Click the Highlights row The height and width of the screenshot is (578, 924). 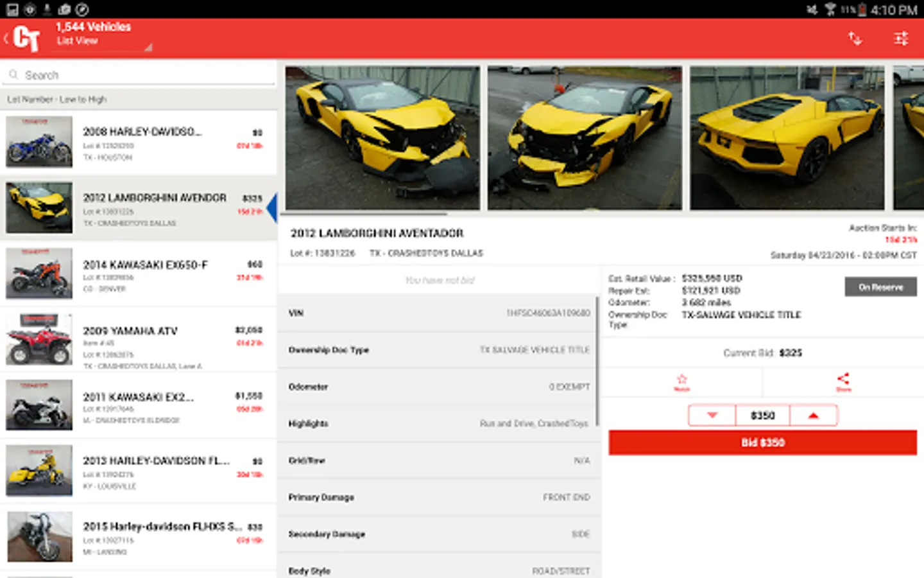(439, 424)
